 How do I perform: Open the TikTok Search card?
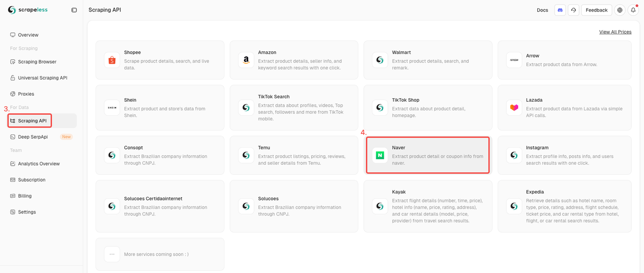tap(294, 107)
